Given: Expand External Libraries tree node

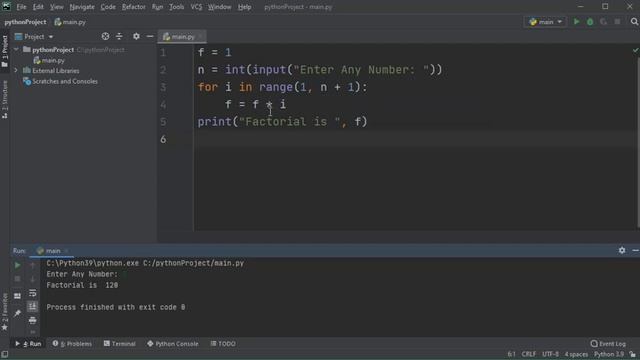Looking at the screenshot, I should click(16, 70).
